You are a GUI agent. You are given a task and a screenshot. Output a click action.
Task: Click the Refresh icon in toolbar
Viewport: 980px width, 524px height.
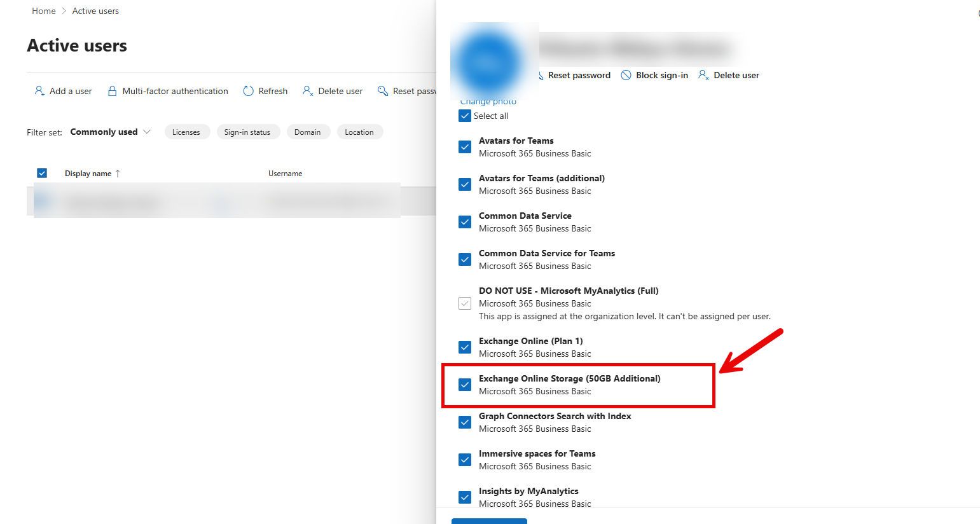tap(248, 91)
